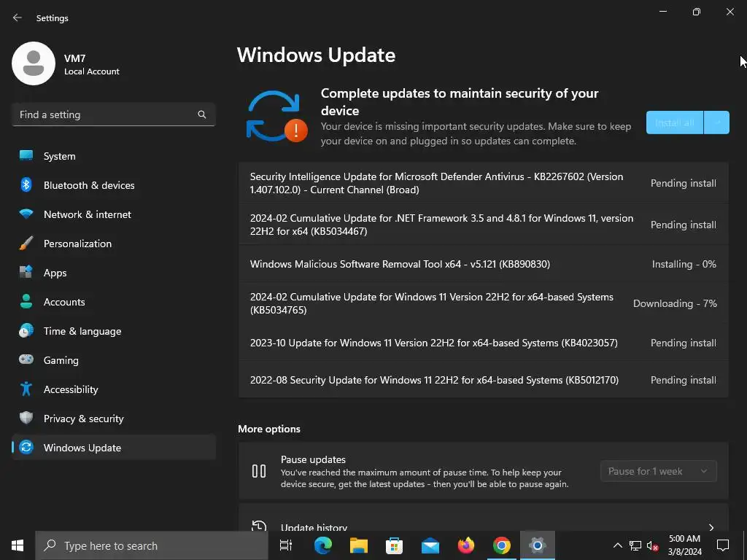Click the Install all button

click(675, 122)
